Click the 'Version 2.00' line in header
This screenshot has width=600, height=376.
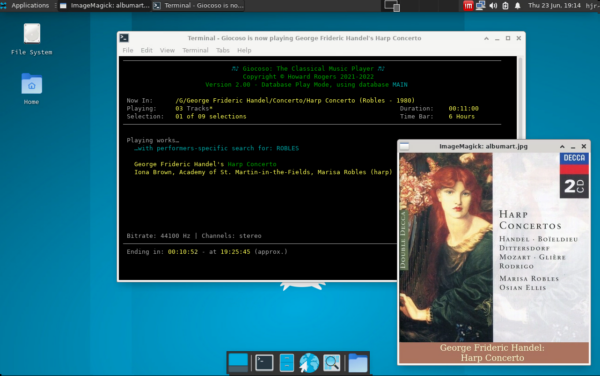pos(306,85)
